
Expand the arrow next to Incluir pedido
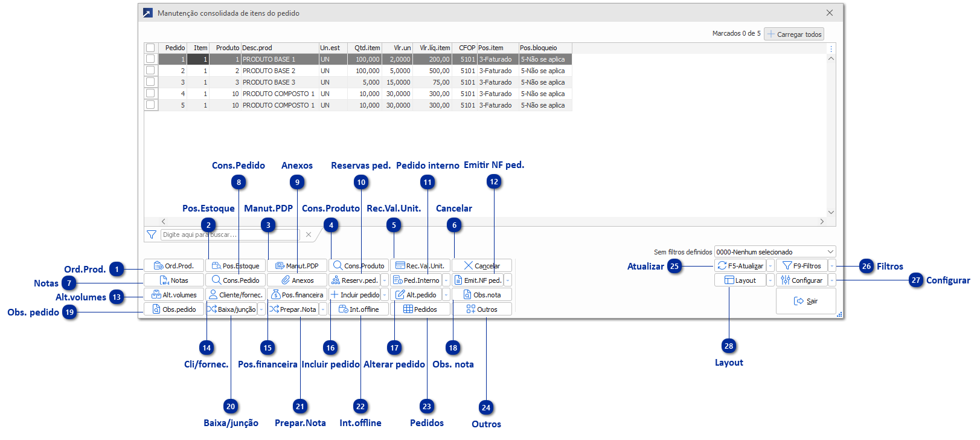[385, 295]
